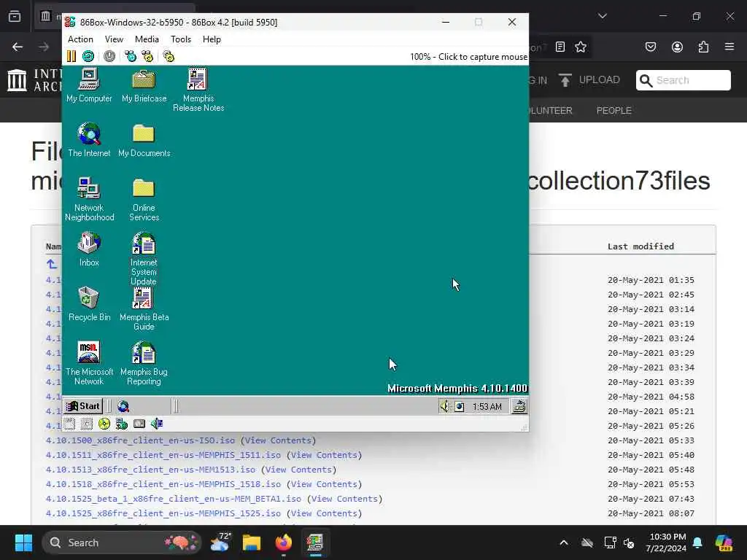The width and height of the screenshot is (747, 560).
Task: Select Memphis Release Notes desktop icon
Action: click(198, 90)
